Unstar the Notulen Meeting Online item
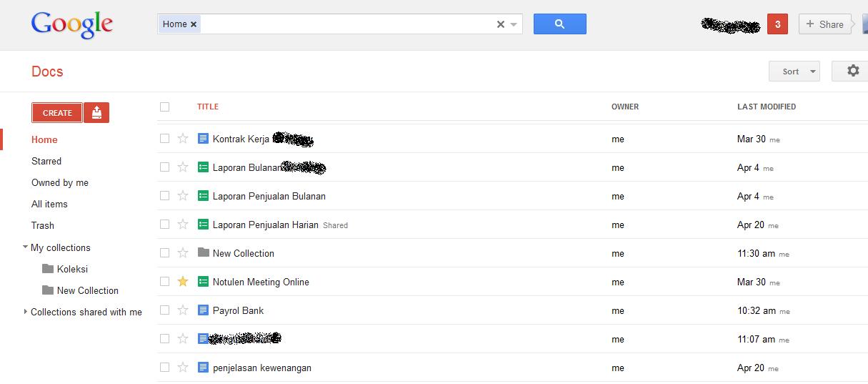Image resolution: width=868 pixels, height=384 pixels. (183, 282)
